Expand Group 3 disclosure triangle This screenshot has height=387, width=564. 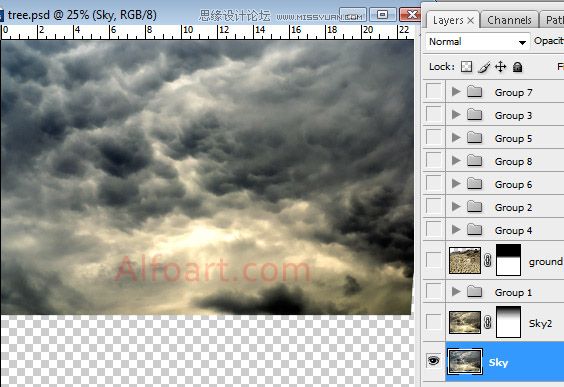456,114
